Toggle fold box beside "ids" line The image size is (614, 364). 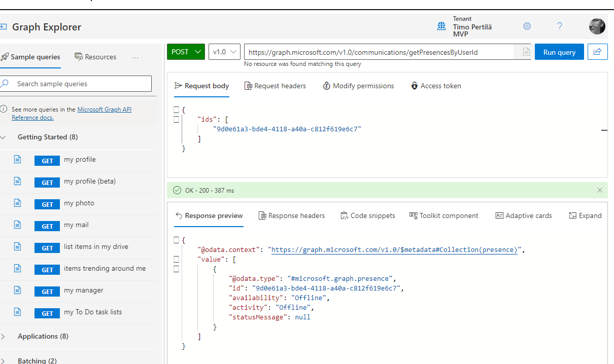176,119
